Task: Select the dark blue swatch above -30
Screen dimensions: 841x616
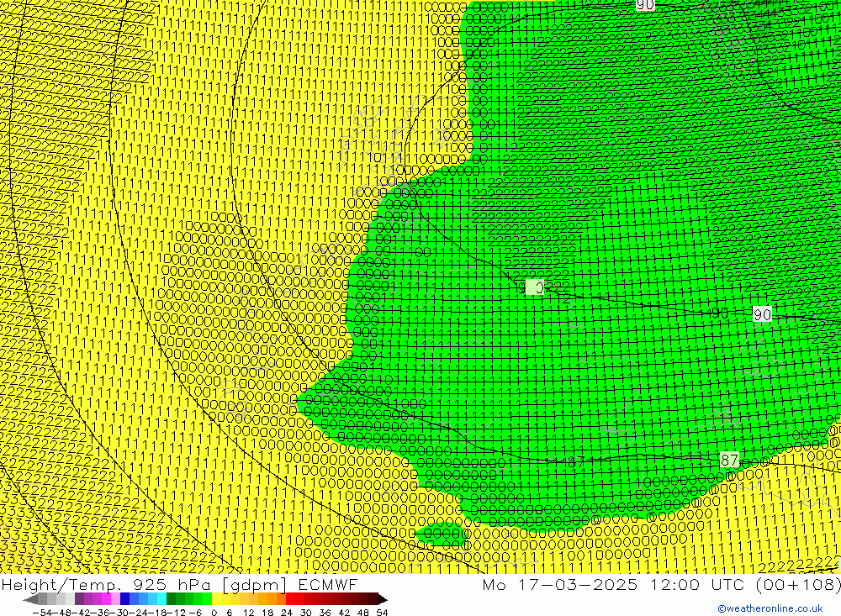Action: point(124,599)
